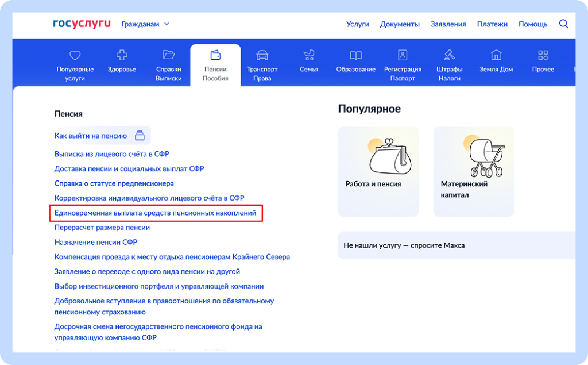Viewport: 588px width, 365px height.
Task: Click the grid icon for Прочее
Action: [x=543, y=55]
